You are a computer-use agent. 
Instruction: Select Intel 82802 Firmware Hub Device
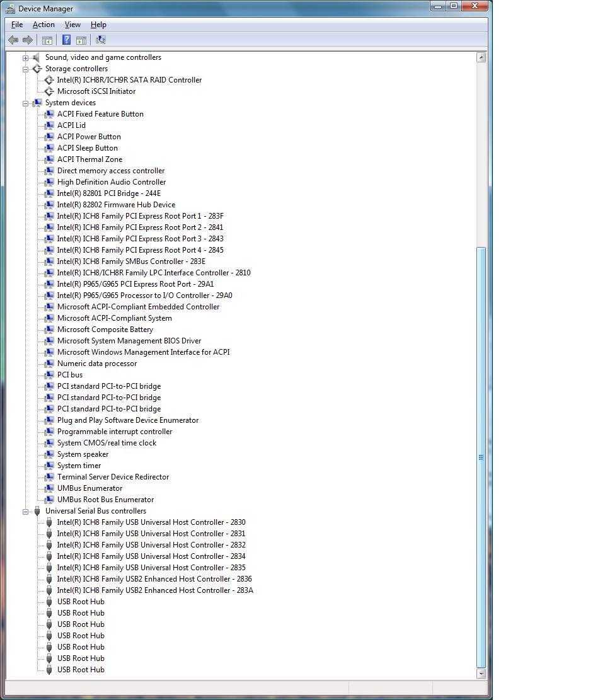(x=116, y=205)
